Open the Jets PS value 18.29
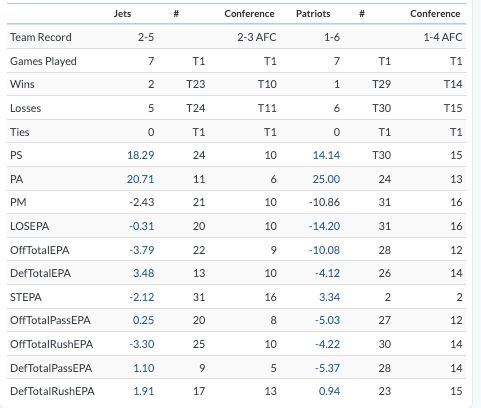 [x=141, y=155]
